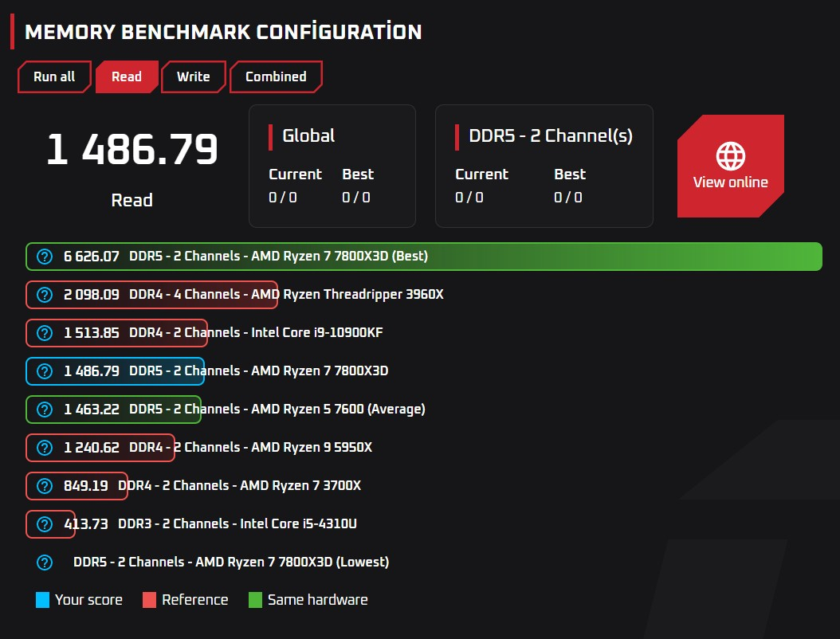Open help icon for Threadripper 3960X row

click(x=45, y=295)
